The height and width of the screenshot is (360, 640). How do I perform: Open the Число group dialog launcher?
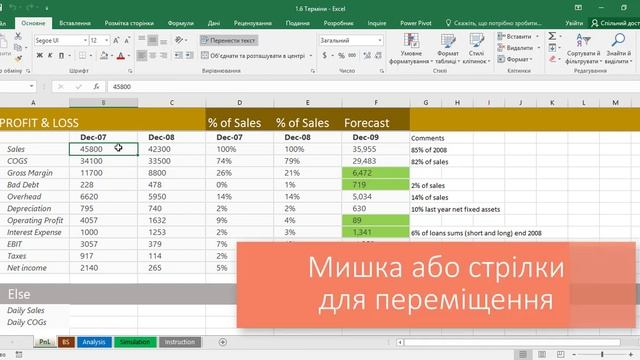pos(382,71)
